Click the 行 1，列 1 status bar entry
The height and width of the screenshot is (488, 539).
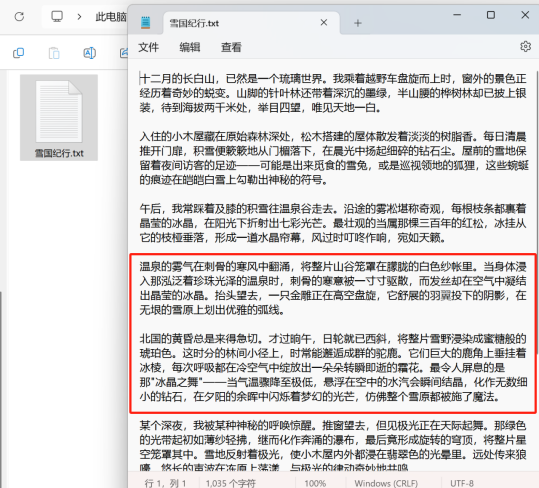tap(165, 483)
